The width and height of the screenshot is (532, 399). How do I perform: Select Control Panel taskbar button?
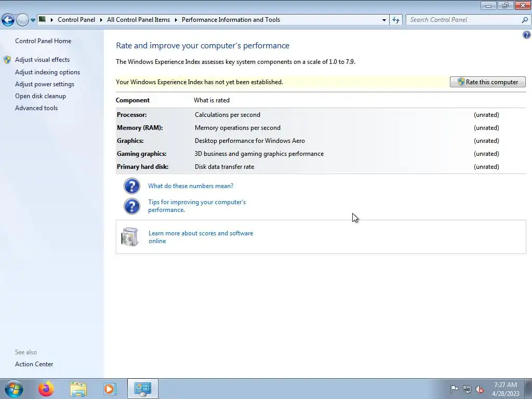pos(142,389)
